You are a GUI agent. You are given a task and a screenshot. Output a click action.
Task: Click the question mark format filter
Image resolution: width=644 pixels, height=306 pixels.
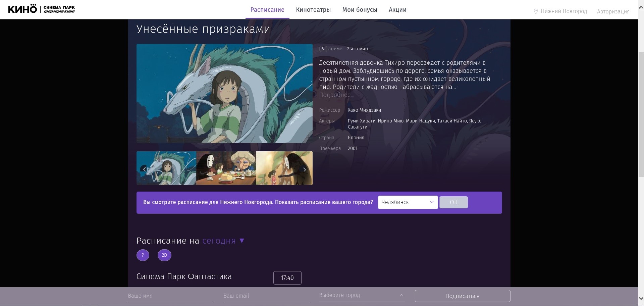(143, 255)
